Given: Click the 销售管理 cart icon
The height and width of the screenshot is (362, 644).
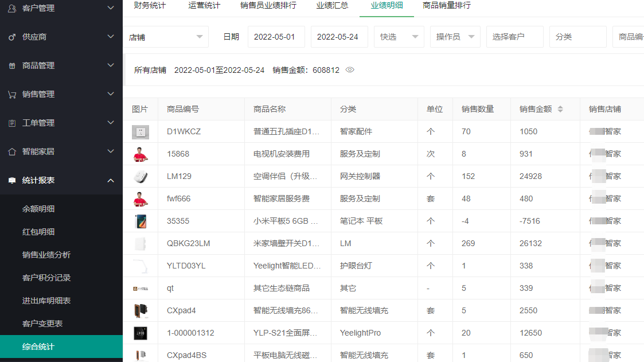Looking at the screenshot, I should (12, 95).
